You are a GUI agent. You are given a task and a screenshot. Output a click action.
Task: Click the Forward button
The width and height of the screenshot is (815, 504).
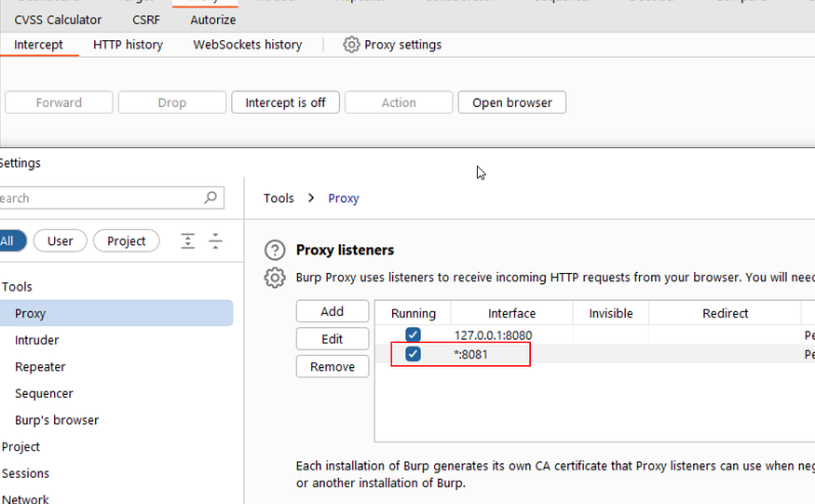[59, 102]
